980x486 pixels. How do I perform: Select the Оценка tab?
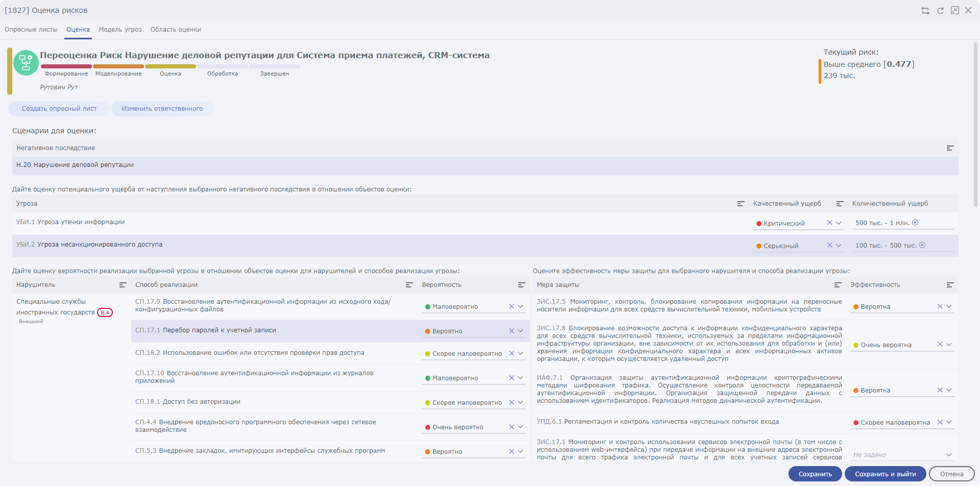click(x=78, y=30)
